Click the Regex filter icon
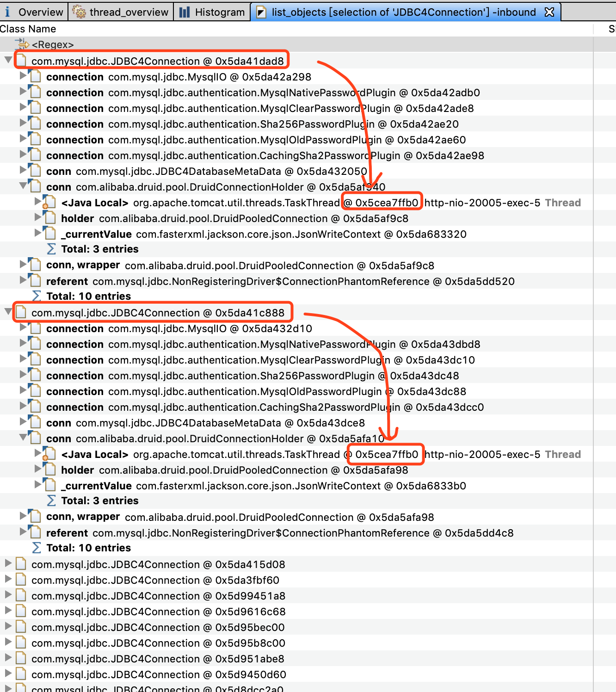 click(x=22, y=44)
